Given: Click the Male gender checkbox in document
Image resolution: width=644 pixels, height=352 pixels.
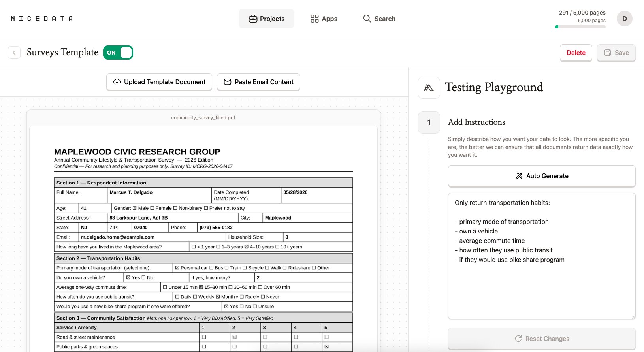Looking at the screenshot, I should pos(135,208).
